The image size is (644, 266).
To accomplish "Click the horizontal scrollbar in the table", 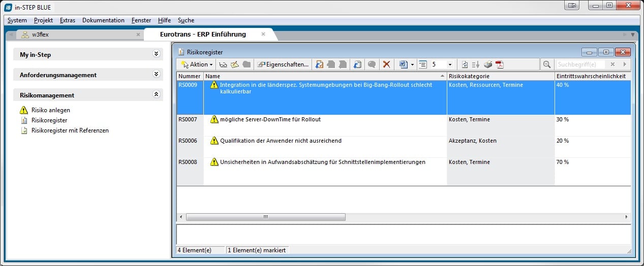I will click(x=265, y=217).
